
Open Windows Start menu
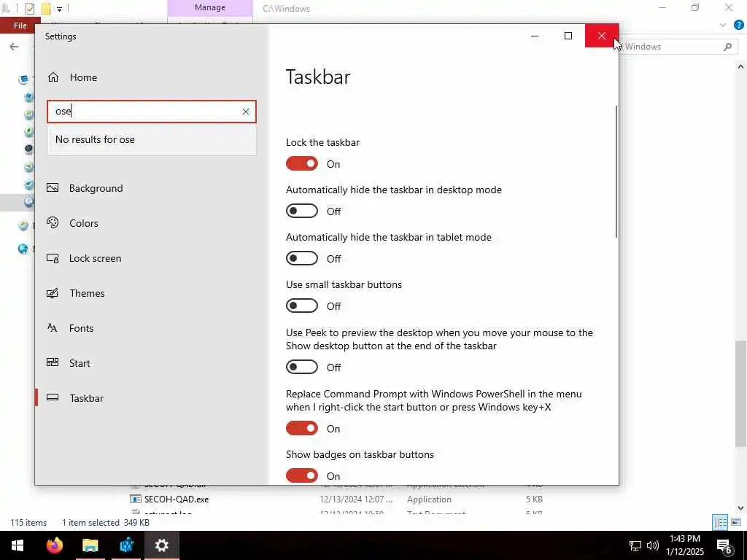18,545
